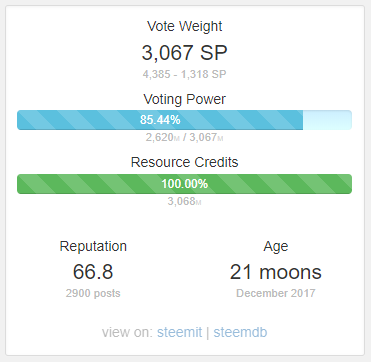Screen dimensions: 371x362
Task: Select the 66.8 reputation score
Action: tap(93, 272)
